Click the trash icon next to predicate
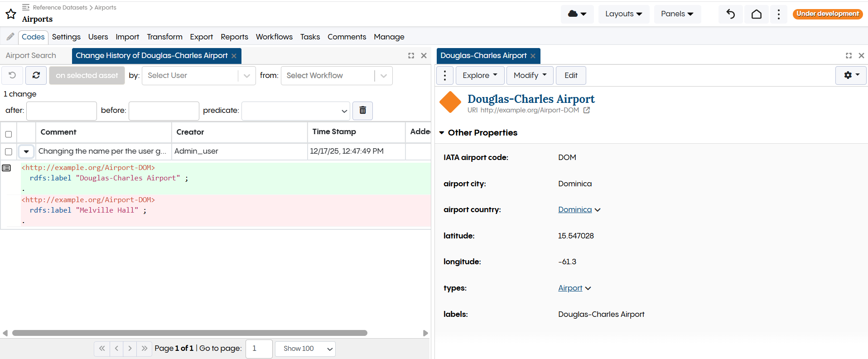Image resolution: width=868 pixels, height=359 pixels. (362, 110)
